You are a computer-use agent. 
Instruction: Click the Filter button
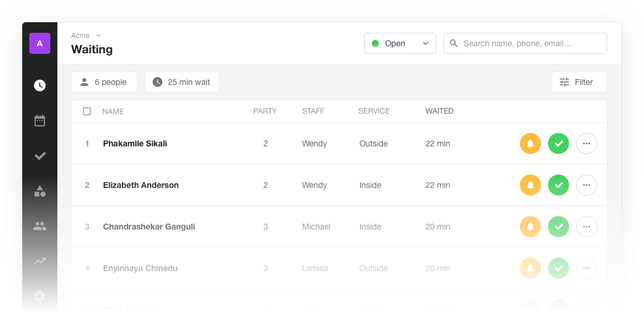(x=579, y=82)
